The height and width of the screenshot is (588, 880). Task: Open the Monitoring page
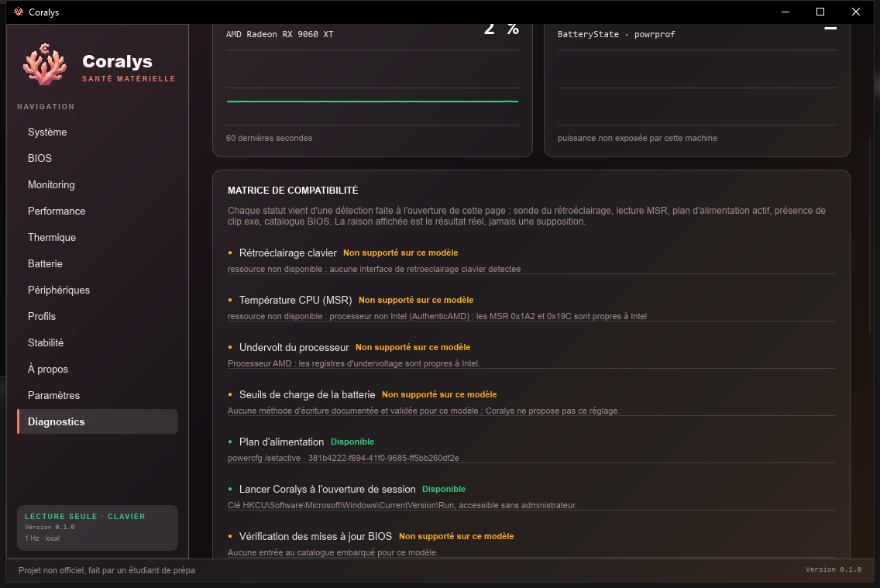(98, 184)
